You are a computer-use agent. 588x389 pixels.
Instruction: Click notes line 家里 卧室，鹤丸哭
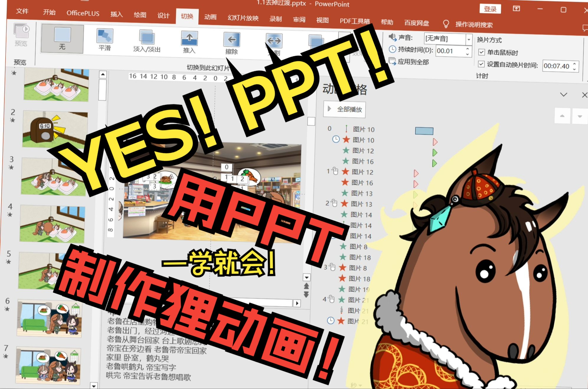tap(137, 358)
